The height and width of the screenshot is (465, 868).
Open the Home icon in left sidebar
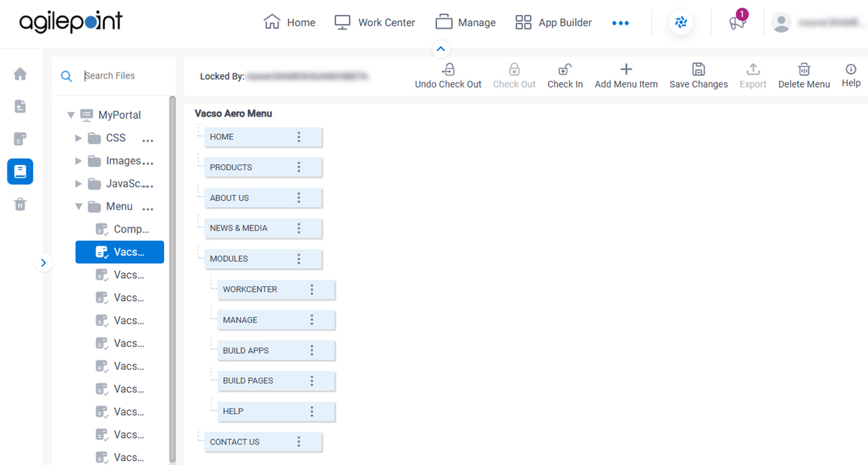(x=20, y=74)
